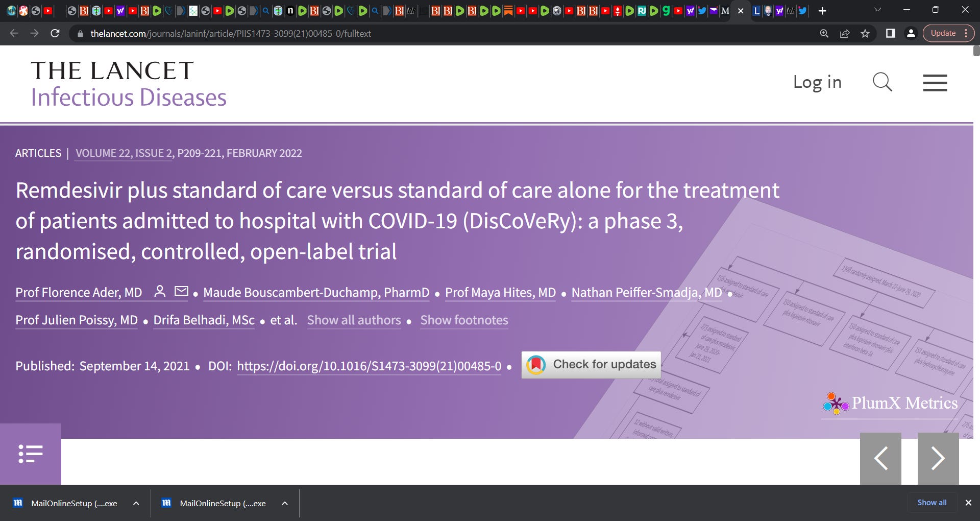The image size is (980, 521).
Task: Switch to the 'PJ' tab
Action: pyautogui.click(x=642, y=11)
